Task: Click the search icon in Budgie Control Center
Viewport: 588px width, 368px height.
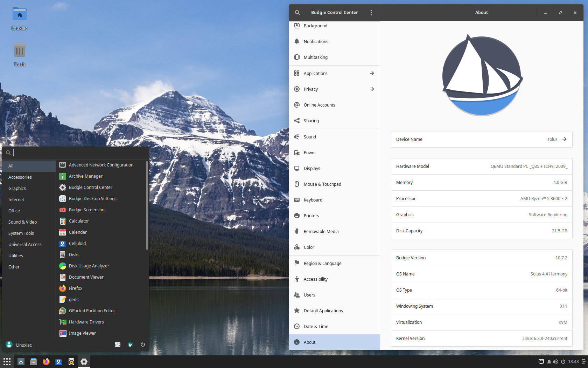Action: (297, 13)
